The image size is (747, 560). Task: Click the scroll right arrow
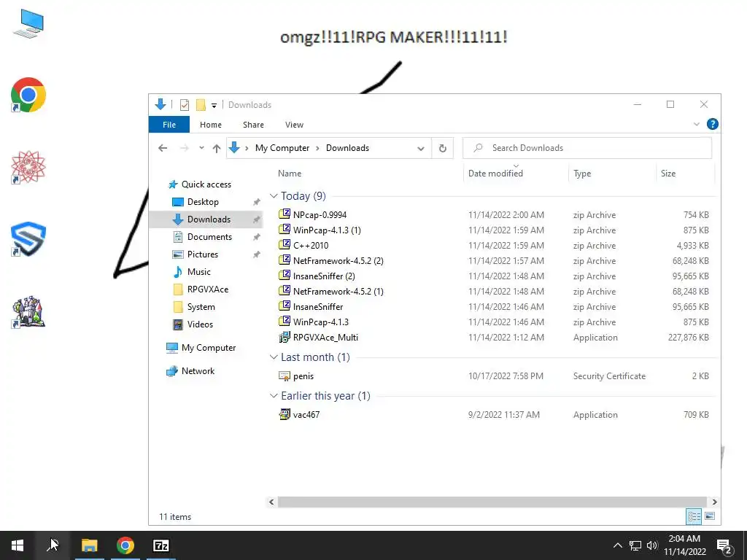pyautogui.click(x=714, y=502)
